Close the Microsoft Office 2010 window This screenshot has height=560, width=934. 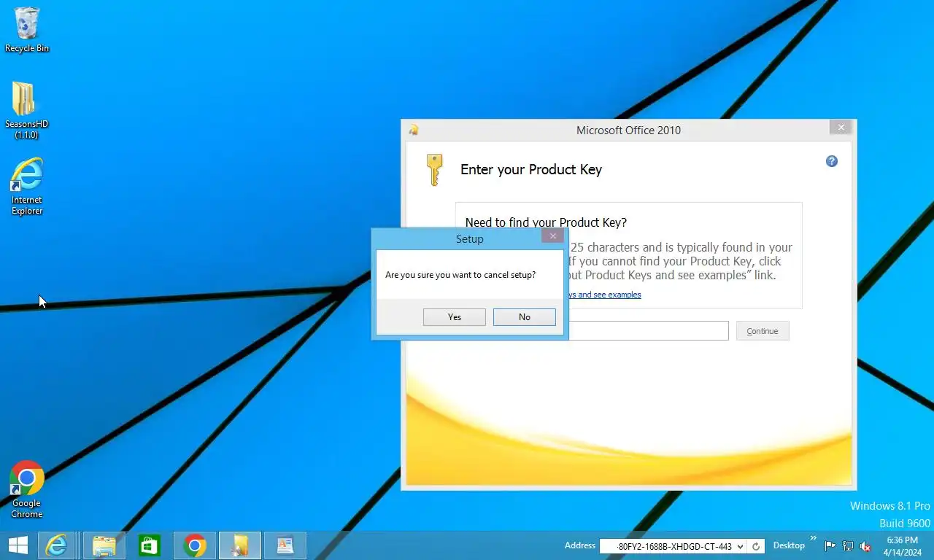(841, 128)
